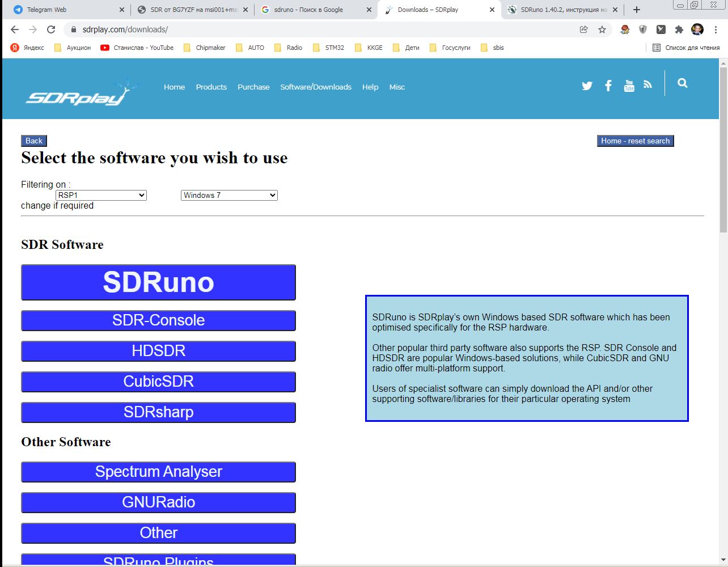728x567 pixels.
Task: Select the SDRuno software button
Action: point(158,282)
